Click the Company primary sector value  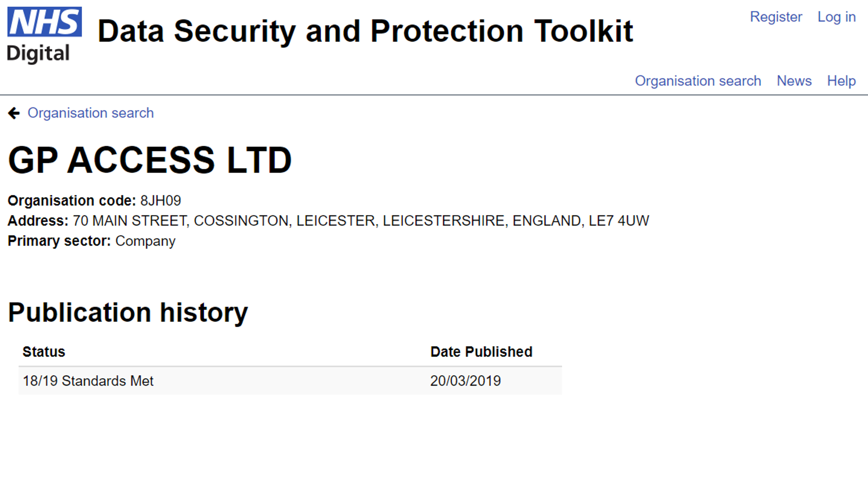coord(145,241)
